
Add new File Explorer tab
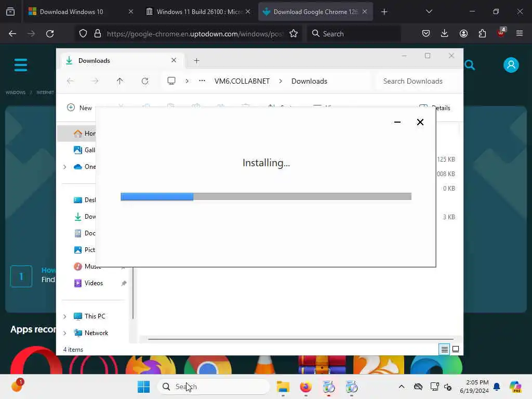(x=196, y=61)
